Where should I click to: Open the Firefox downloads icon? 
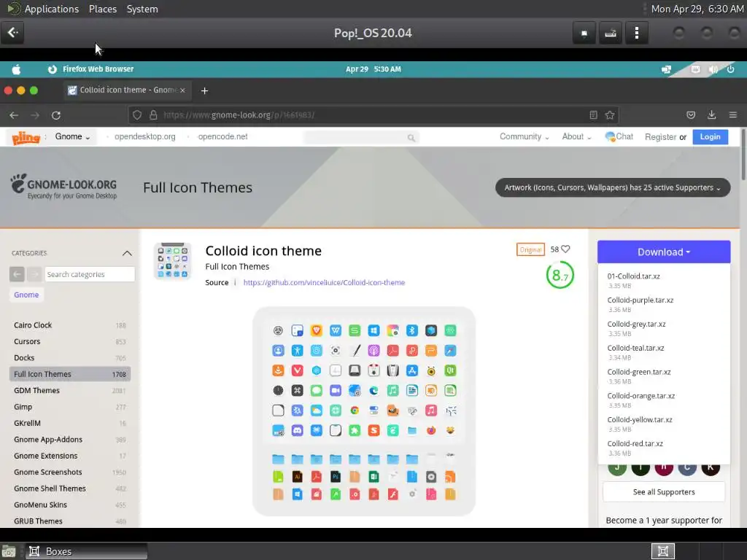pyautogui.click(x=712, y=114)
